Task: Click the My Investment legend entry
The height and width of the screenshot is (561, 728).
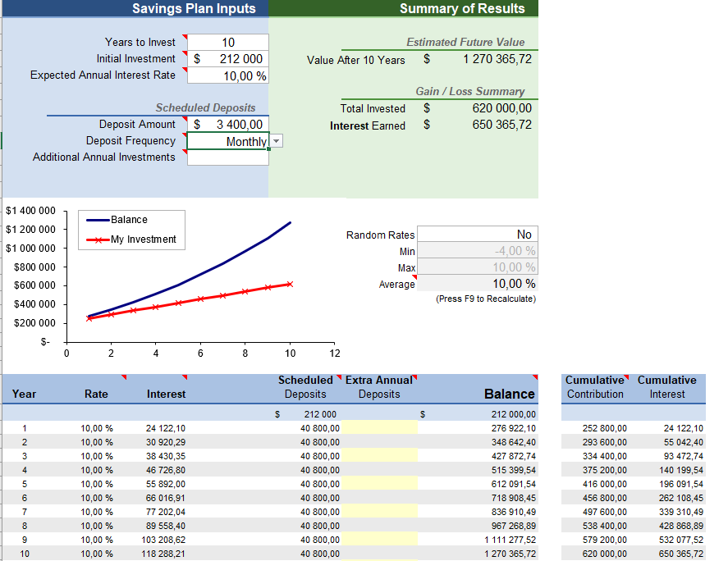Action: tap(143, 239)
